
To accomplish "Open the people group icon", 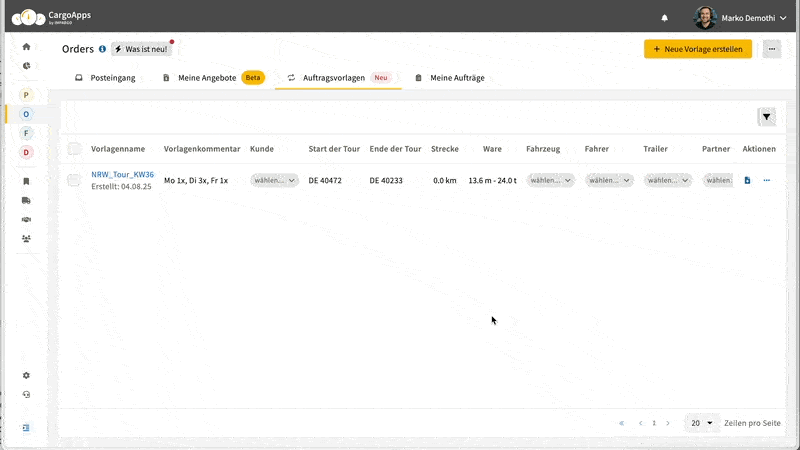I will (x=27, y=238).
